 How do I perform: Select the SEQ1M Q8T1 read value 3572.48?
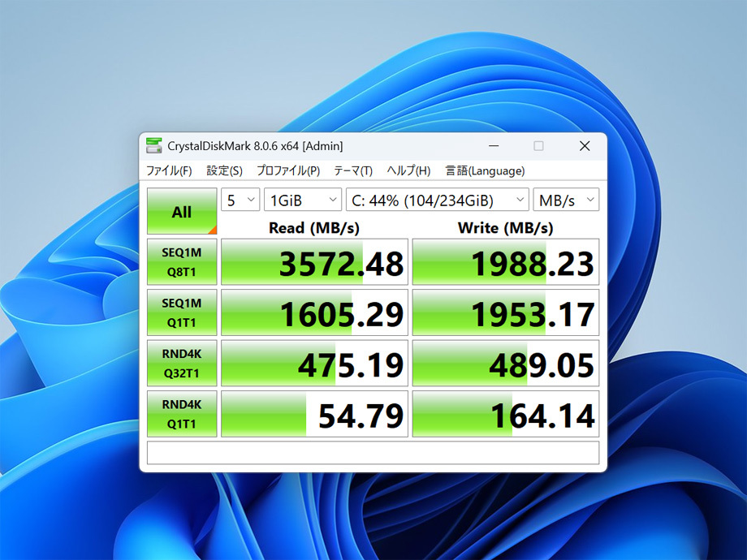(314, 262)
